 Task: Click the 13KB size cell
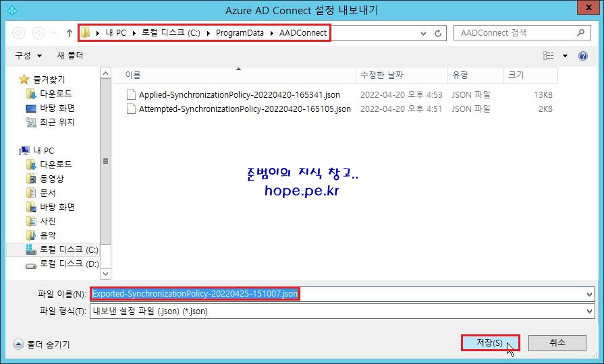pyautogui.click(x=543, y=94)
